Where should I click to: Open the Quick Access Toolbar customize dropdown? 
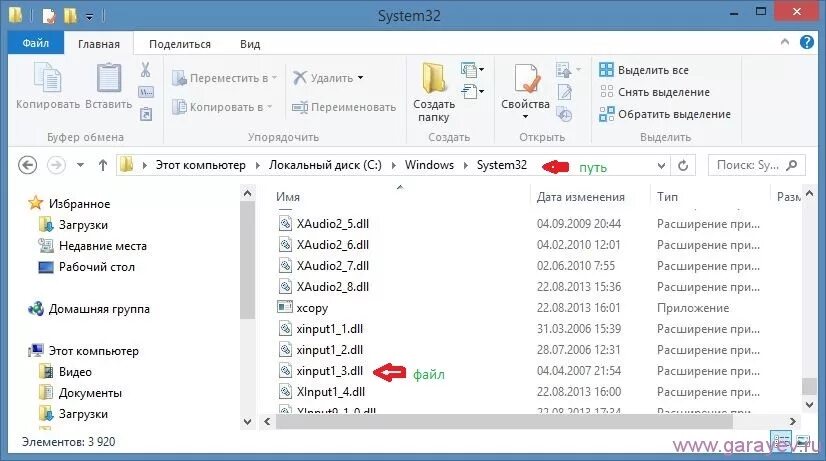(x=90, y=17)
